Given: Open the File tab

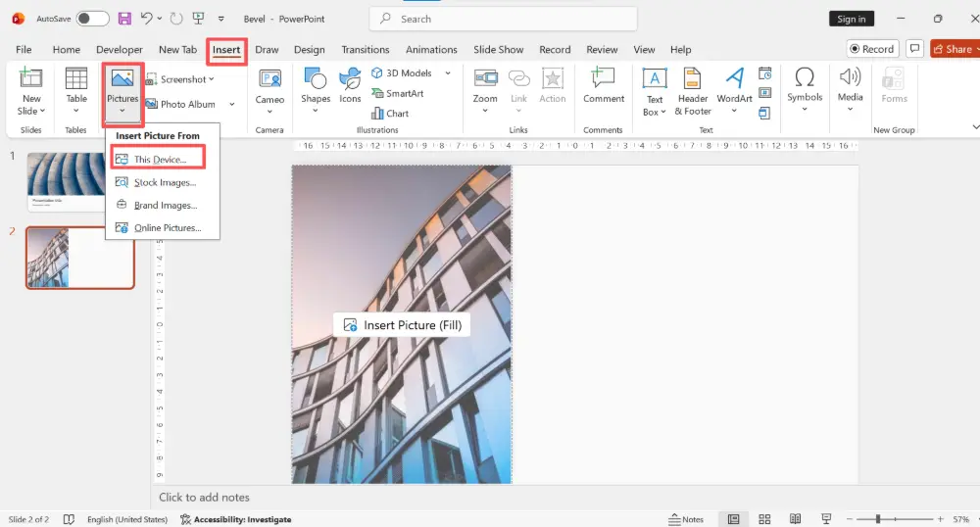Looking at the screenshot, I should 24,49.
